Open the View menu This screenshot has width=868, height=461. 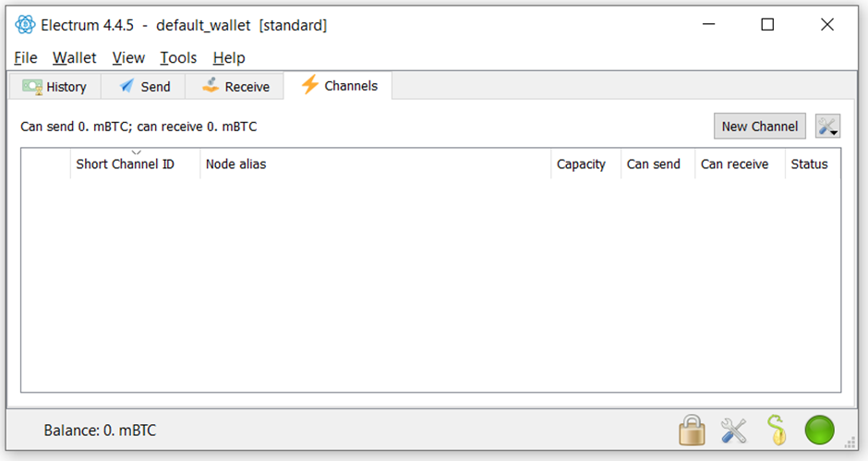click(128, 57)
